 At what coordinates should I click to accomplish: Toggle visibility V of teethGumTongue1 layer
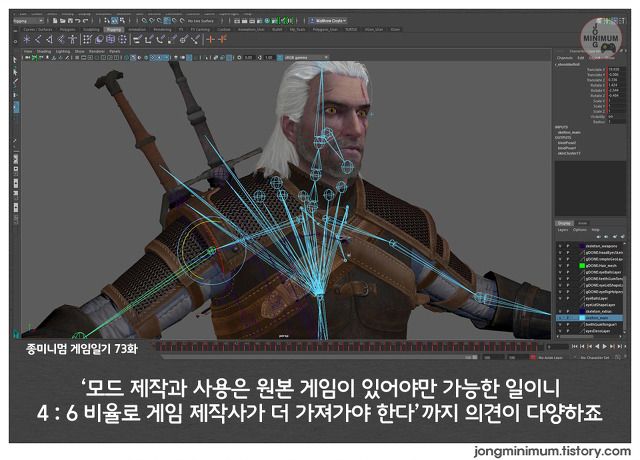[560, 324]
